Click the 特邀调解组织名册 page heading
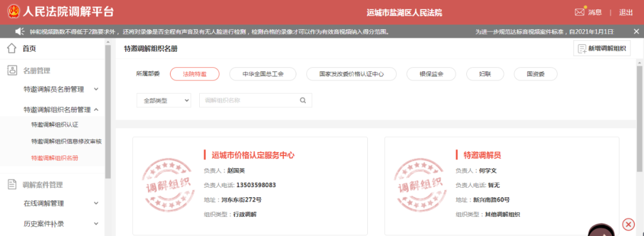Screen dimensions: 644x236 (151, 49)
